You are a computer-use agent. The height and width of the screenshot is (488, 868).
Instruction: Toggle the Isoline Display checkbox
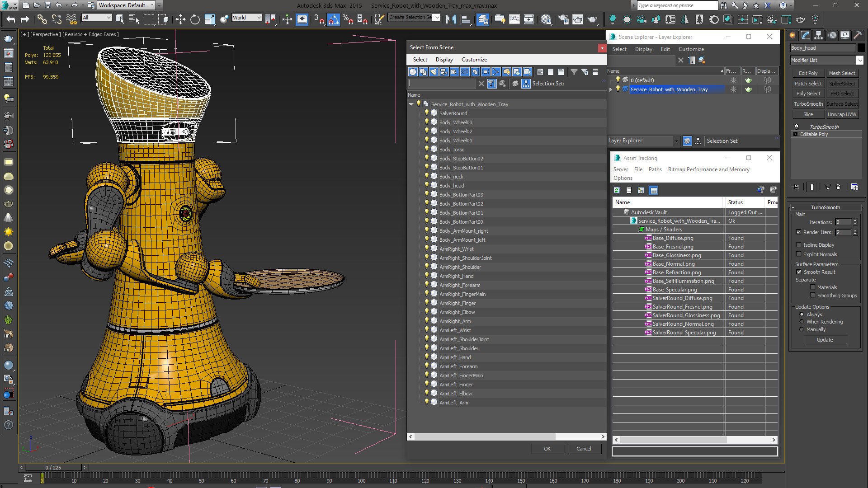[798, 245]
